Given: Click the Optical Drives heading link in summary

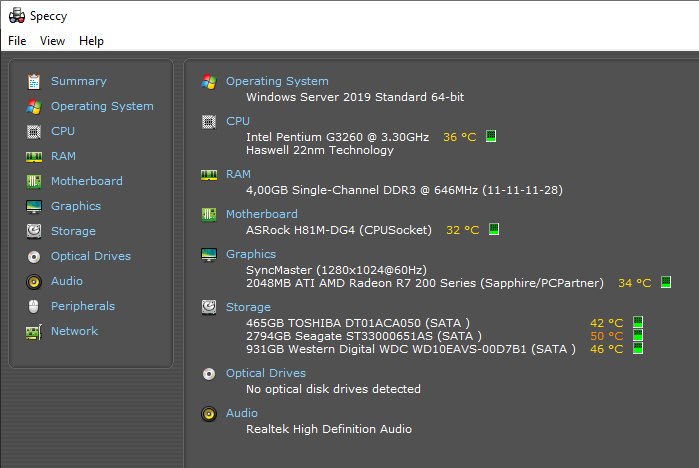Looking at the screenshot, I should pyautogui.click(x=266, y=374).
